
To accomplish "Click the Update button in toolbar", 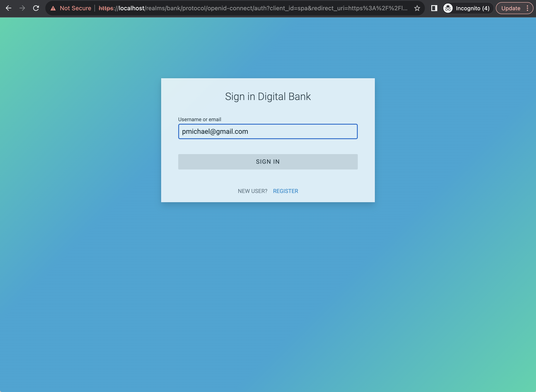I will (x=511, y=8).
